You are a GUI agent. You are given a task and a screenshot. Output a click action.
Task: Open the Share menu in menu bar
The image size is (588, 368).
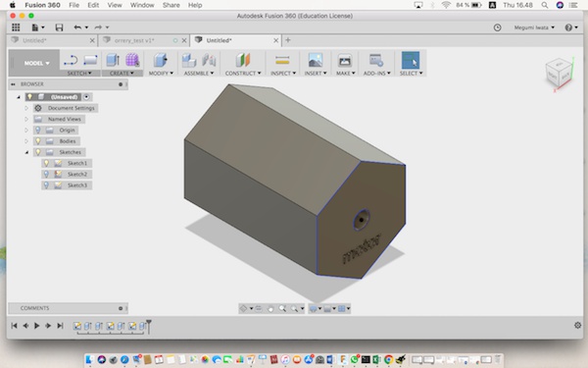(x=171, y=5)
